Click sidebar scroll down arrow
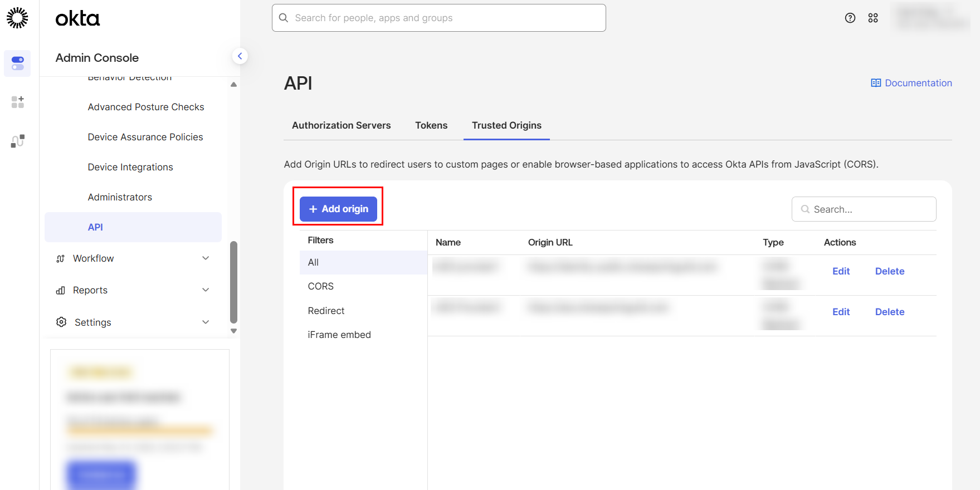 click(234, 331)
